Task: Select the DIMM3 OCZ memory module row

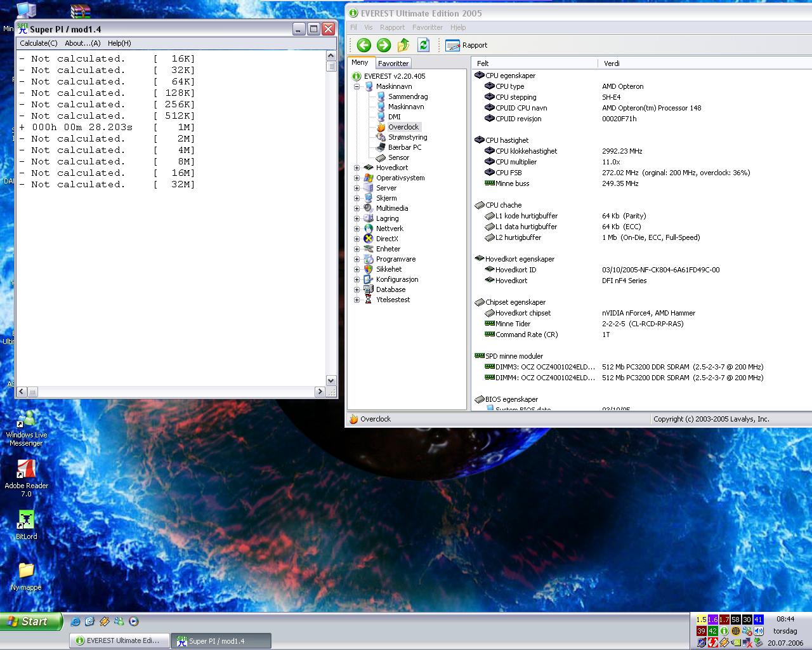Action: coord(642,367)
